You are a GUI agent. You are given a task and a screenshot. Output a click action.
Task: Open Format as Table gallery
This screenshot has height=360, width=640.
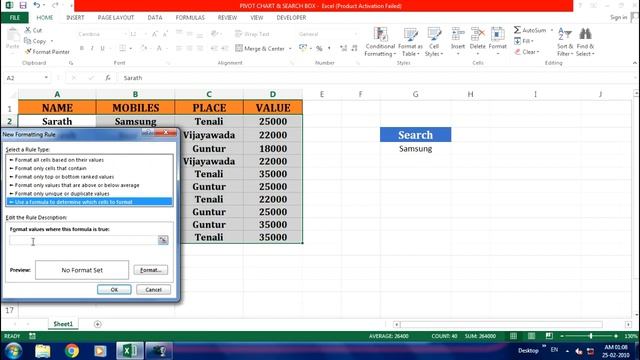coord(410,42)
